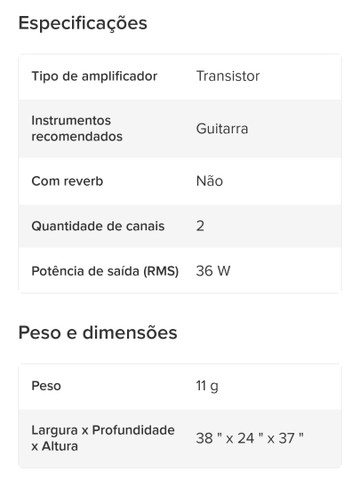Image resolution: width=360 pixels, height=480 pixels.
Task: Select the Tipo de amplificador label
Action: [x=94, y=76]
